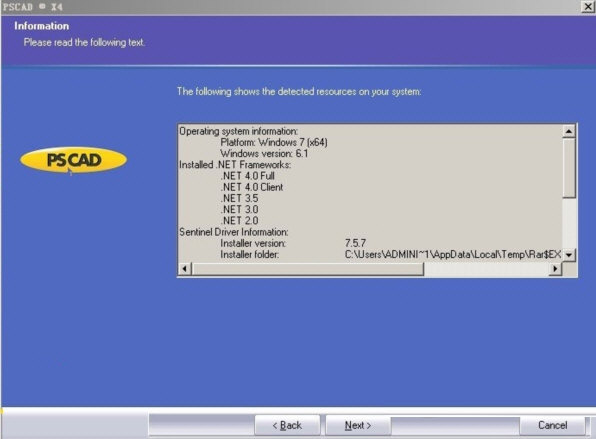The width and height of the screenshot is (596, 439).
Task: Click the installer folder path C:\Users\ADMINI~1
Action: coord(453,255)
